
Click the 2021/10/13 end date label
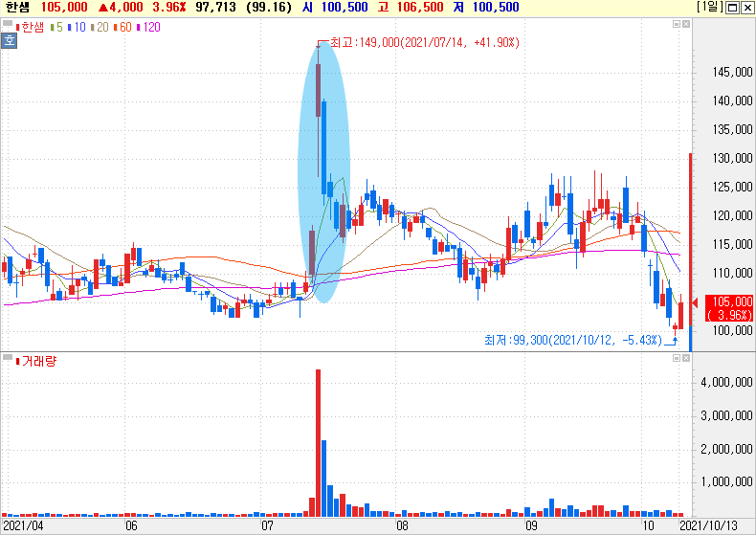[708, 525]
